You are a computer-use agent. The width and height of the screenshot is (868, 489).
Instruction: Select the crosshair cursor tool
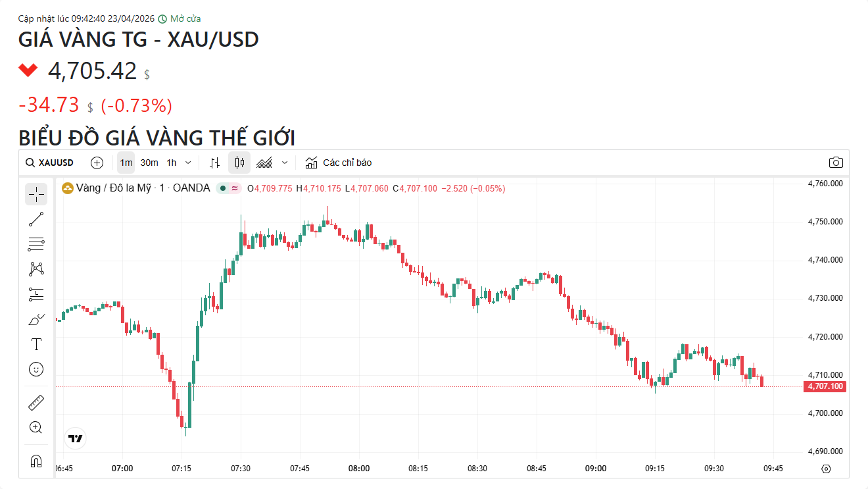tap(36, 194)
